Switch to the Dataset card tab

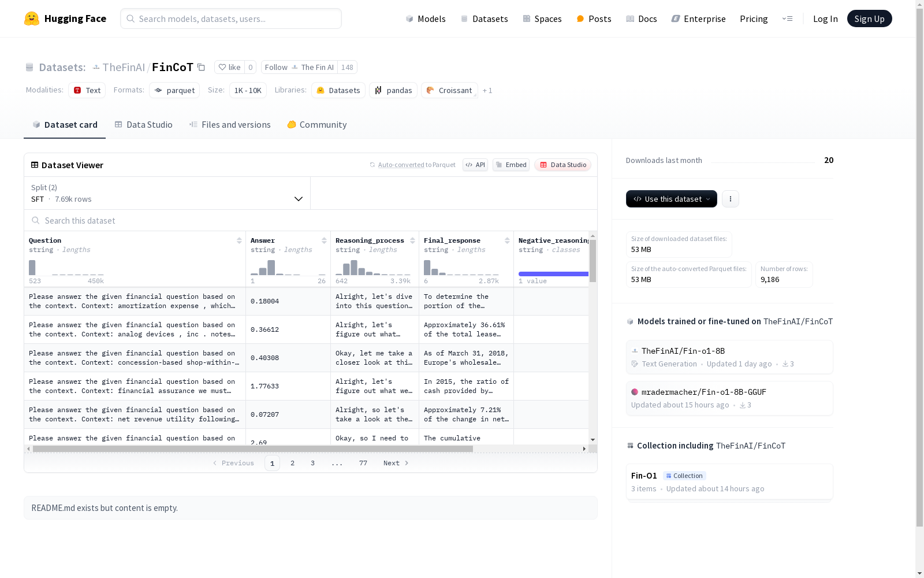[x=65, y=125]
